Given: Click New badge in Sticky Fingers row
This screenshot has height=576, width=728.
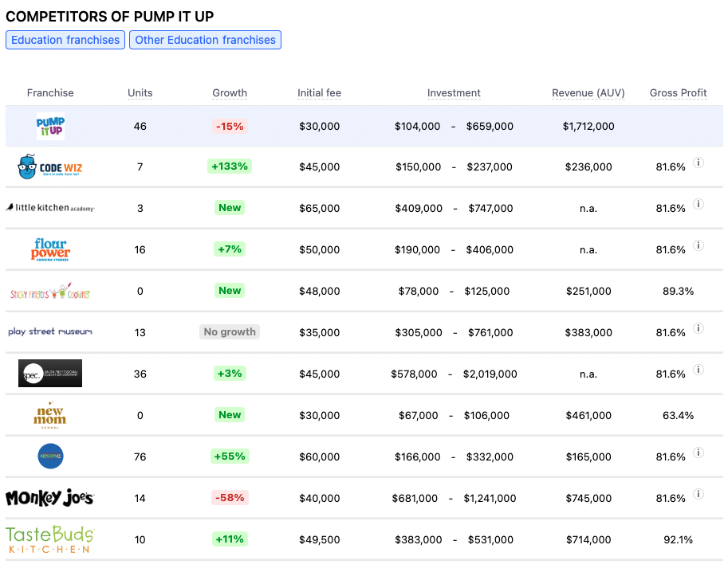Looking at the screenshot, I should tap(230, 291).
